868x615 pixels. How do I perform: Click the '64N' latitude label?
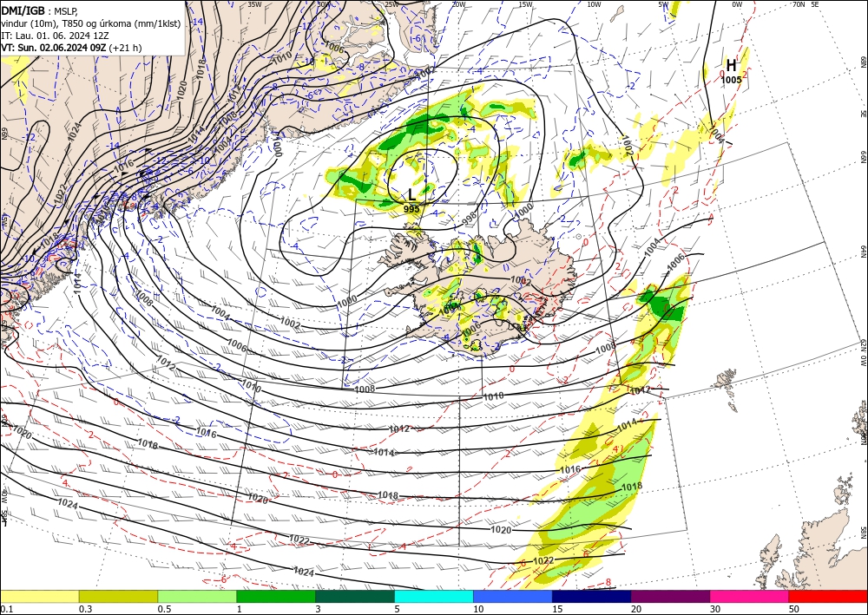[863, 252]
